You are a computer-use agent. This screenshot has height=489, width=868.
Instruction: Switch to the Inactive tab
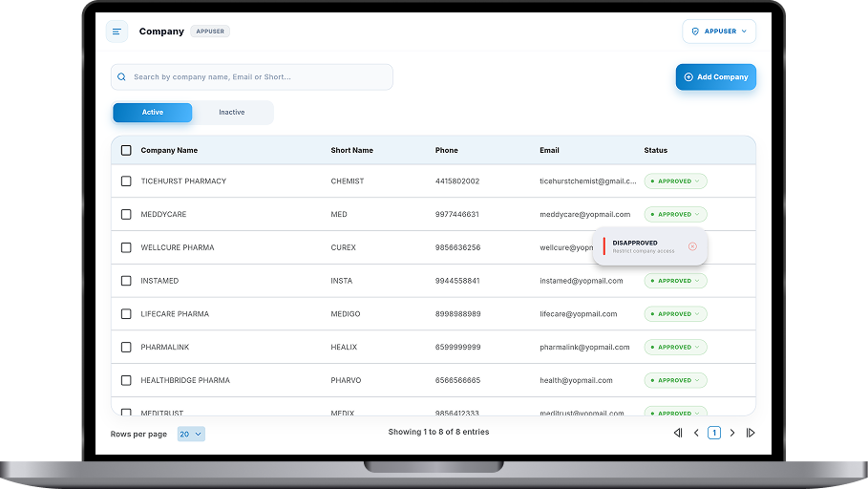click(x=232, y=113)
